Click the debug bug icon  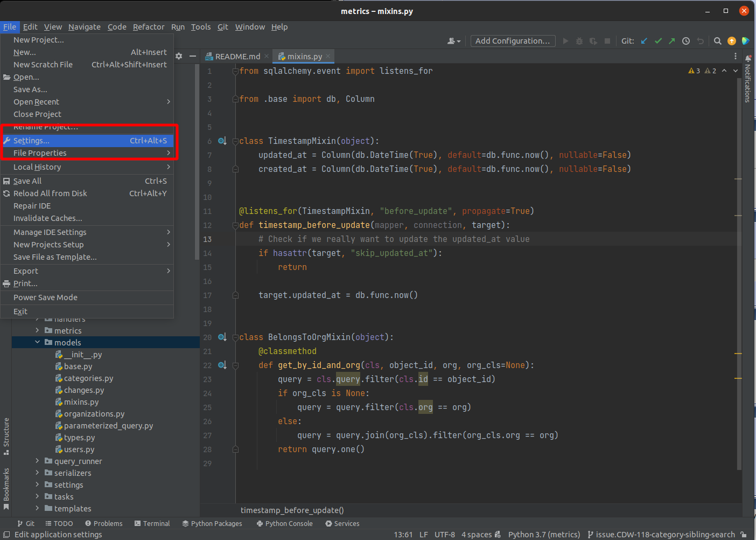point(579,41)
